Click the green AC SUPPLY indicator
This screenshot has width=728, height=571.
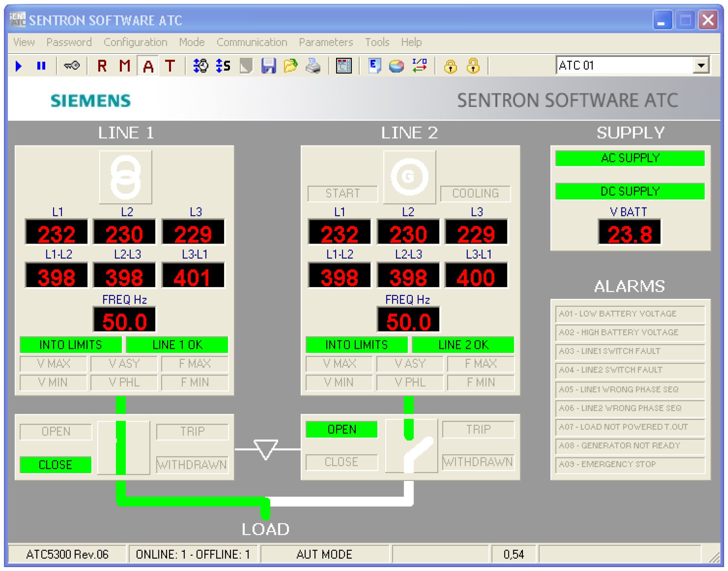[x=630, y=158]
